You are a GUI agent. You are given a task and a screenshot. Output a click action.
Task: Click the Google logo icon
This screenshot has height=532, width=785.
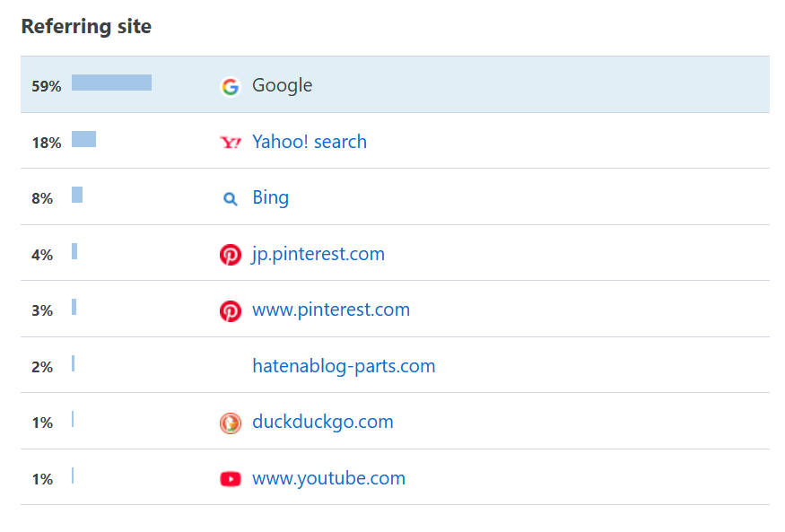pyautogui.click(x=231, y=87)
